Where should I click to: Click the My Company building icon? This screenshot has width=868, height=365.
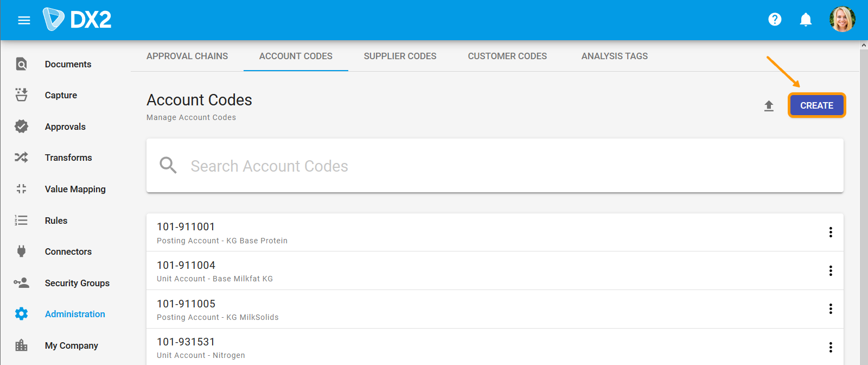coord(21,345)
